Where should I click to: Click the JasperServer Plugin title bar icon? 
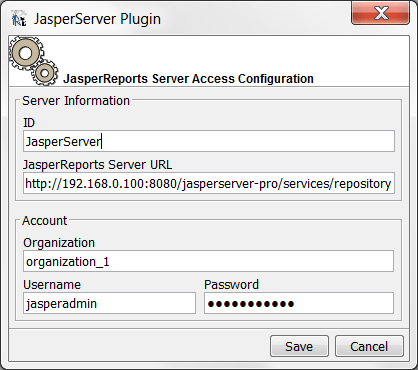19,18
